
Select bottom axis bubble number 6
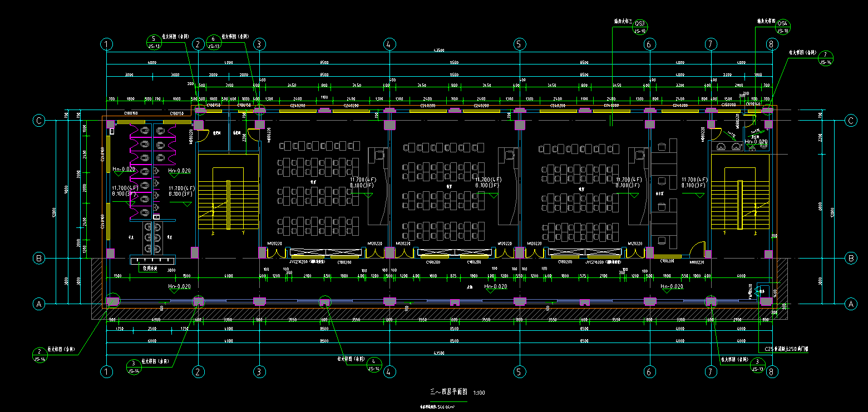click(x=649, y=371)
